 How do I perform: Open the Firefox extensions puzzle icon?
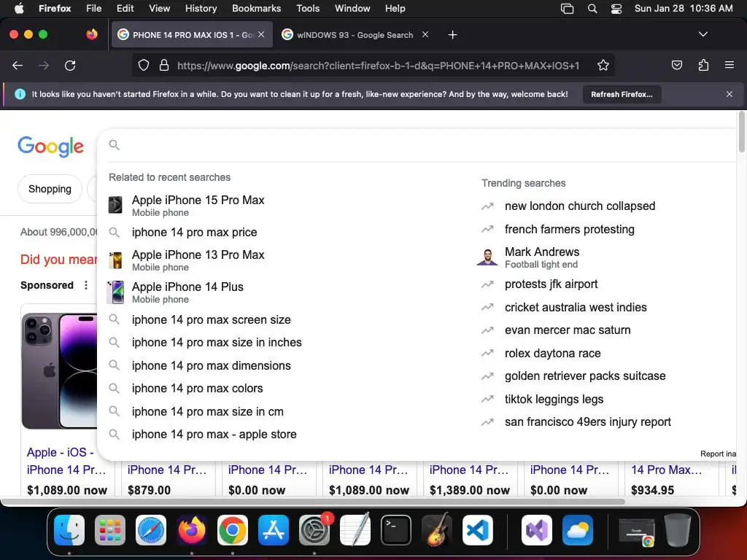(703, 65)
